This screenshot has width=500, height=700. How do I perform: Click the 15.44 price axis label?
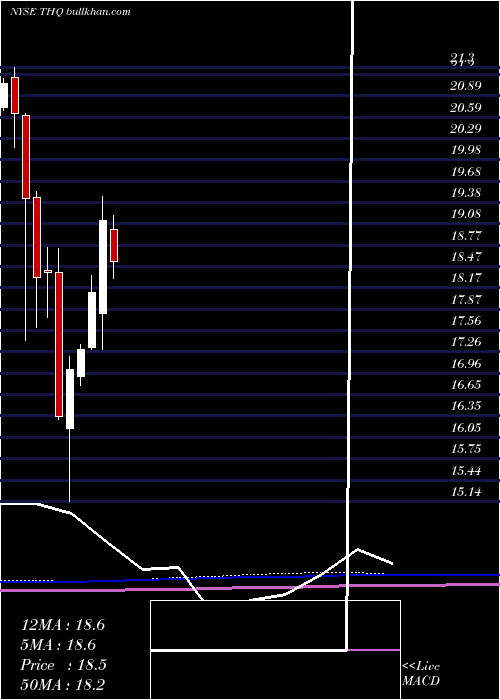pyautogui.click(x=466, y=470)
